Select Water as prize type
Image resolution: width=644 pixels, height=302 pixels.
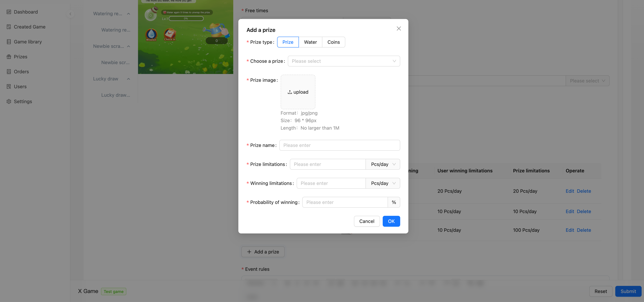coord(310,42)
